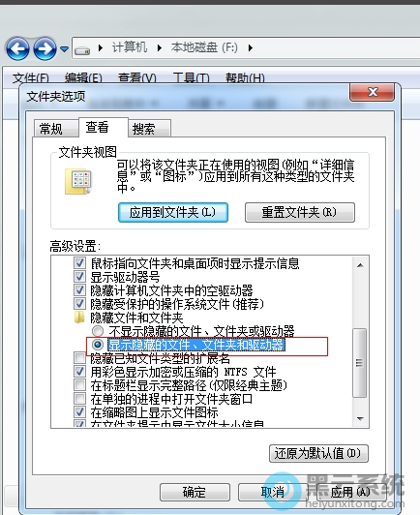The image size is (420, 515).
Task: Close the 文件夹选项 dialog
Action: [x=373, y=92]
